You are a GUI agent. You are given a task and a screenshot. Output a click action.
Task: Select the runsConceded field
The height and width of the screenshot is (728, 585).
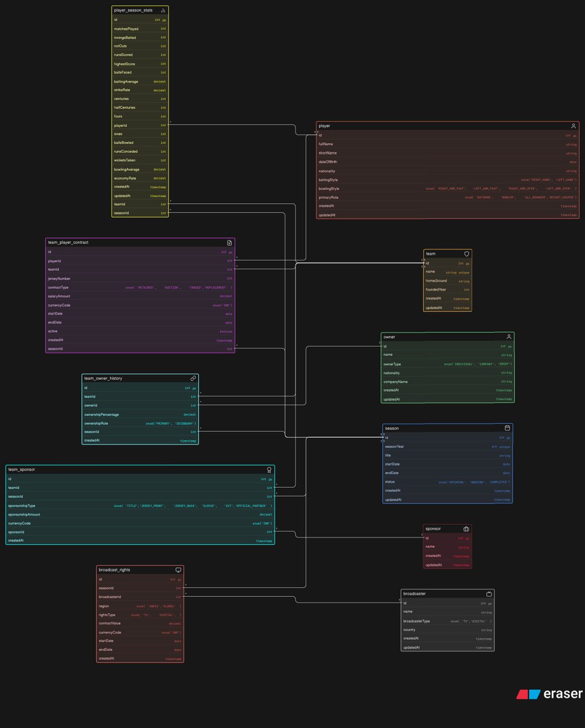(140, 152)
